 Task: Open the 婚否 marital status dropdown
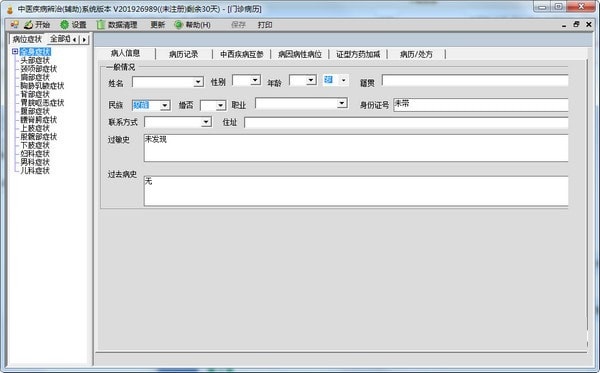point(220,106)
